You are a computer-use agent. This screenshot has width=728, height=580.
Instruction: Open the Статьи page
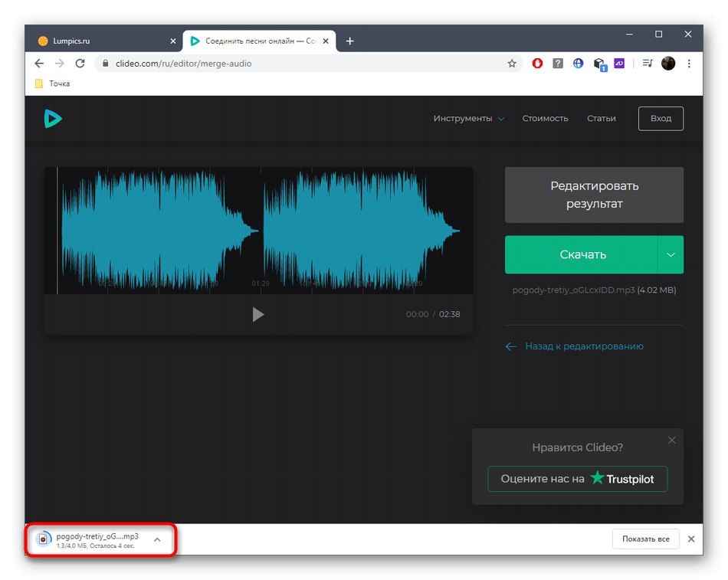[602, 119]
